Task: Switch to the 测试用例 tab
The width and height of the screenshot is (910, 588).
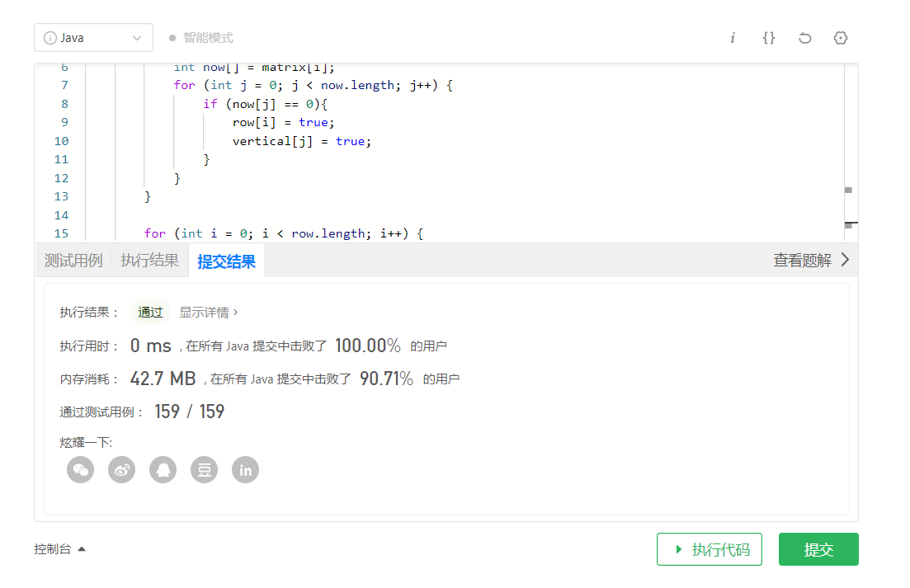Action: point(73,261)
